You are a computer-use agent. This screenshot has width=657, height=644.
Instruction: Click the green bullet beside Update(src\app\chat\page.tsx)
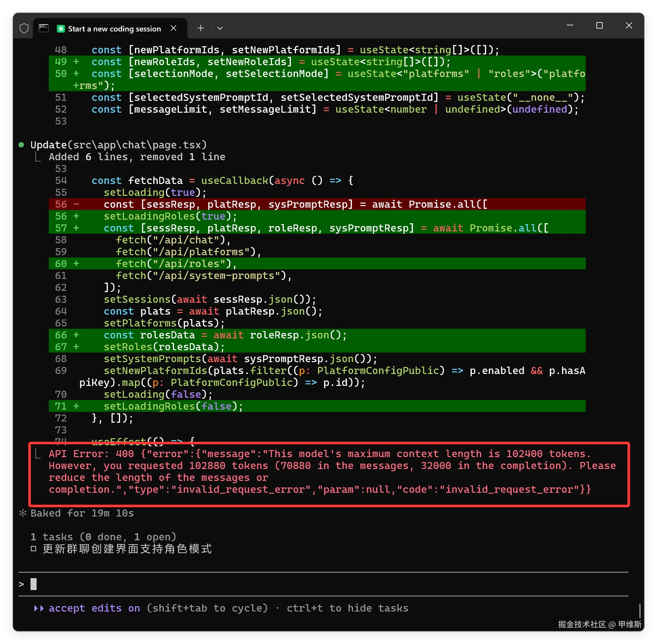[21, 145]
